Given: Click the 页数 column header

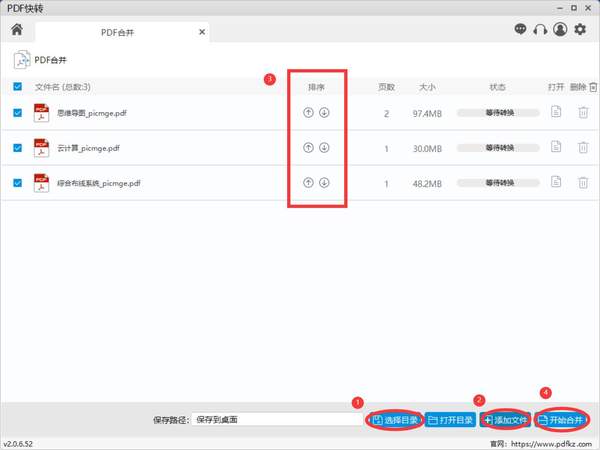Looking at the screenshot, I should [x=386, y=88].
